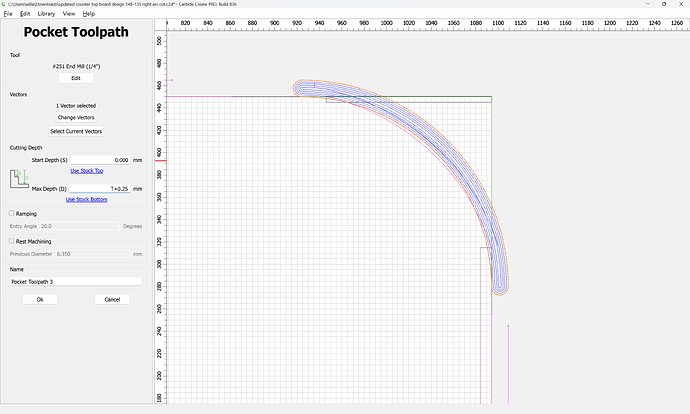Open the Library menu
Screen dimensions: 690x414
click(x=47, y=14)
